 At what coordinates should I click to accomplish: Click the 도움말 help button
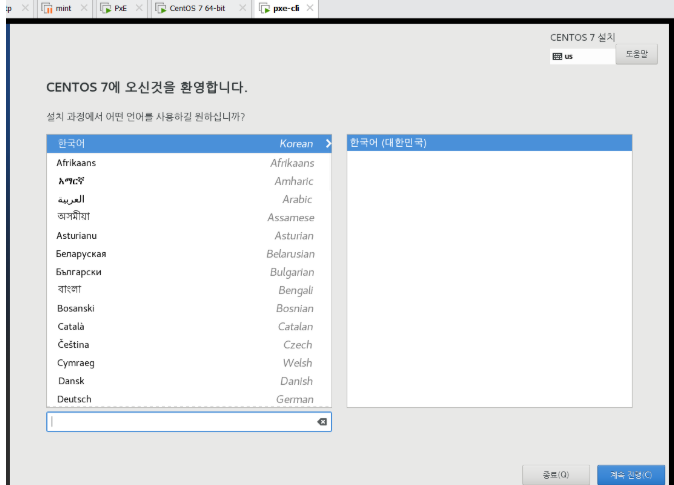tap(637, 54)
